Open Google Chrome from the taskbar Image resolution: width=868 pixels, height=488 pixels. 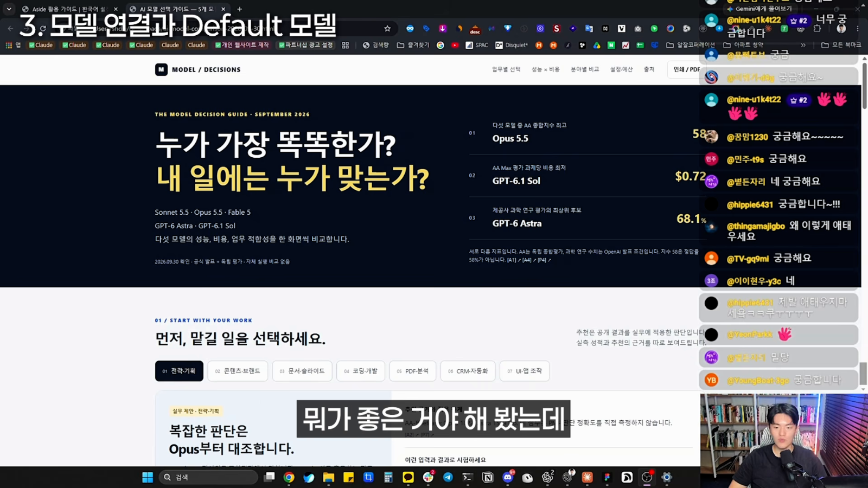pos(289,477)
